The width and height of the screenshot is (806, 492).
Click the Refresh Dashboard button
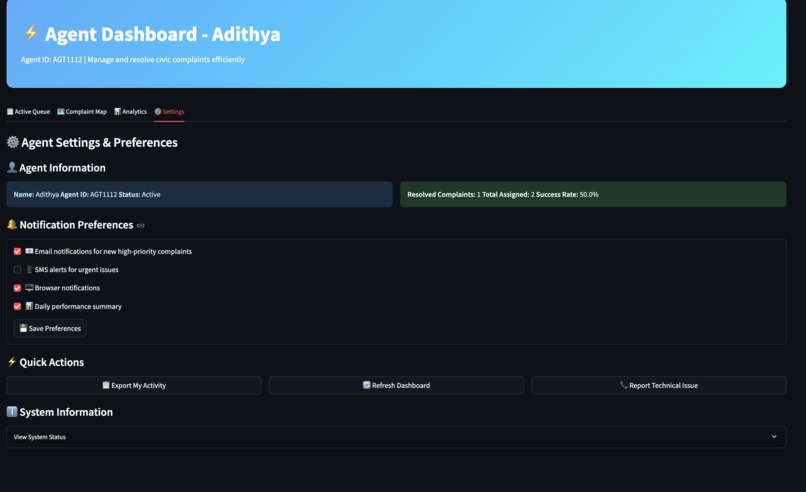click(x=396, y=386)
